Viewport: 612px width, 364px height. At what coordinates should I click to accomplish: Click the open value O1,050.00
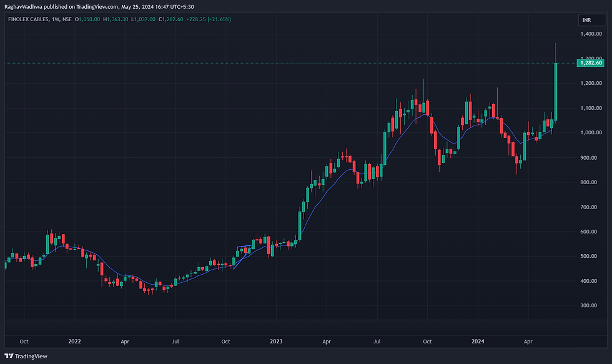coord(87,19)
